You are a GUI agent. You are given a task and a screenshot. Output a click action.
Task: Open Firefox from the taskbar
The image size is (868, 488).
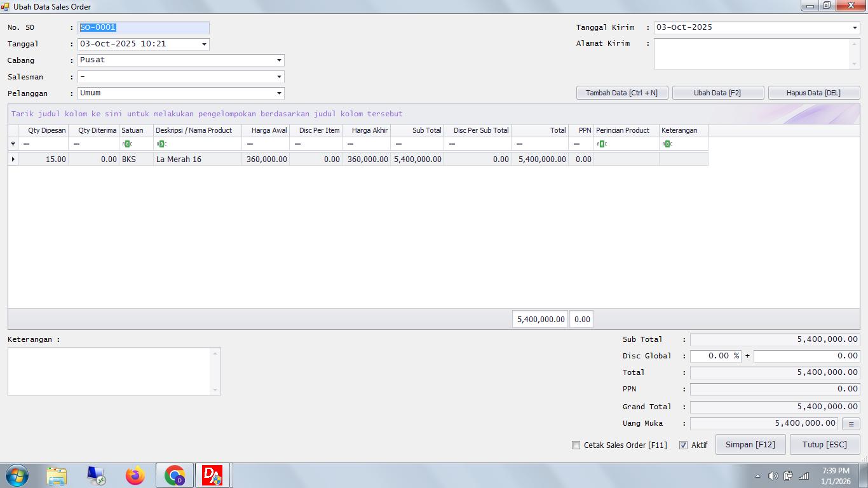135,475
